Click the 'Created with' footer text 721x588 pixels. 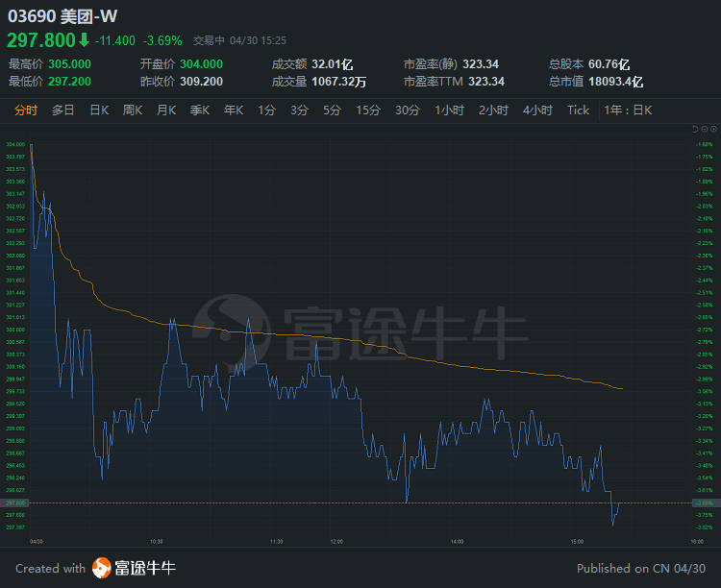point(51,569)
